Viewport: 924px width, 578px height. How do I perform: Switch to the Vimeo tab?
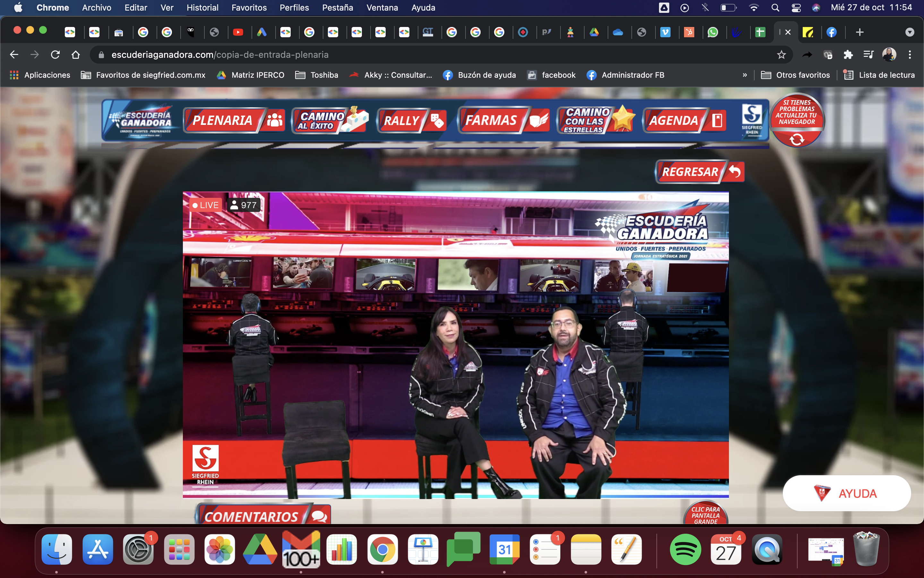(665, 32)
